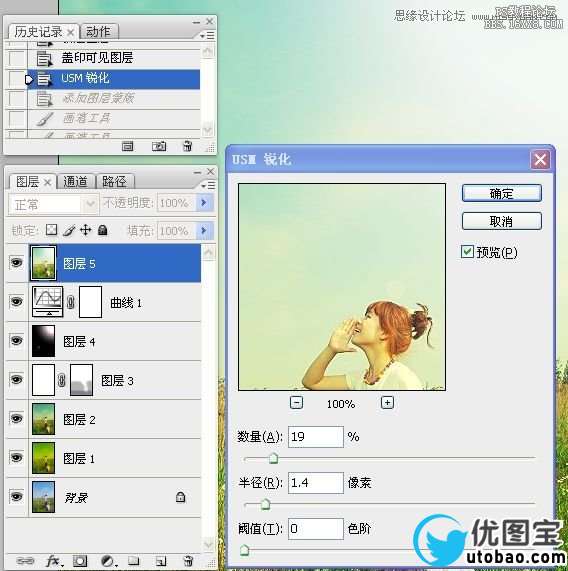
Task: Open the Layers panel flyout menu
Action: [x=208, y=185]
